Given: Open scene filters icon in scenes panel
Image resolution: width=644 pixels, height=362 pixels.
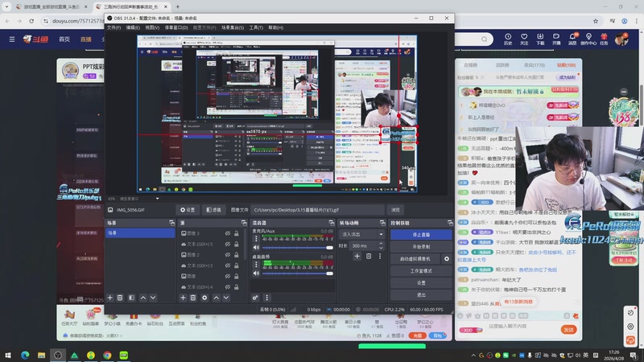Looking at the screenshot, I should (x=131, y=298).
